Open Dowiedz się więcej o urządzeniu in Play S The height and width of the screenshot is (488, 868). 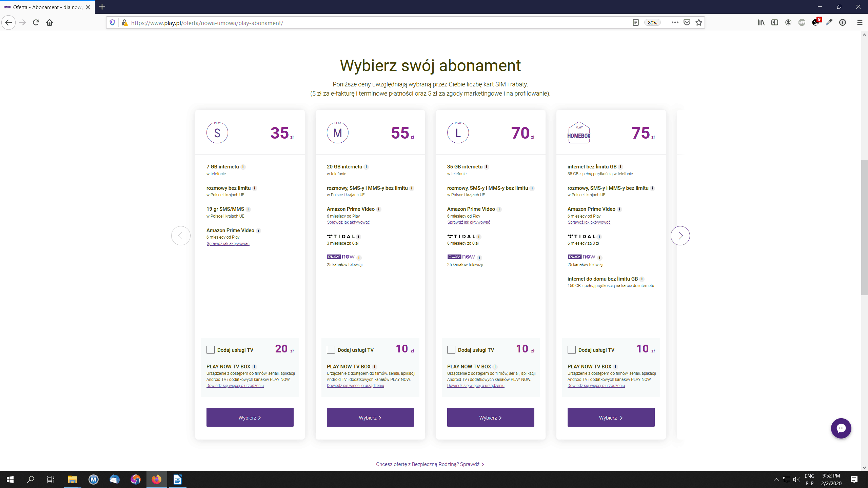235,386
